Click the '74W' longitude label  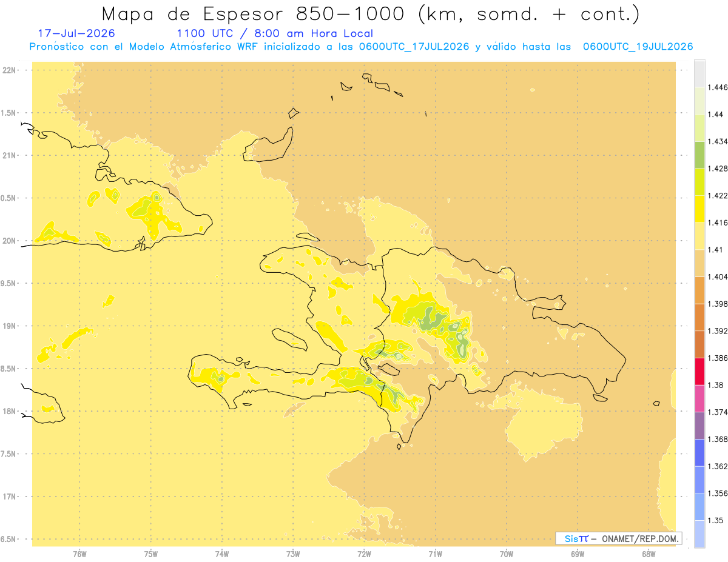tap(222, 554)
